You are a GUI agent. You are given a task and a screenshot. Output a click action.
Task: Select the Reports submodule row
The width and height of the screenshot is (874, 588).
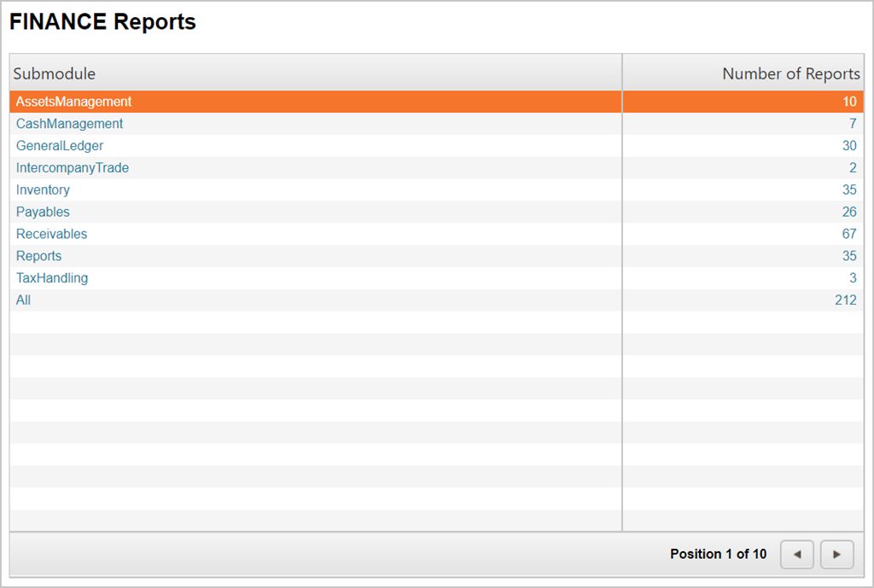38,256
